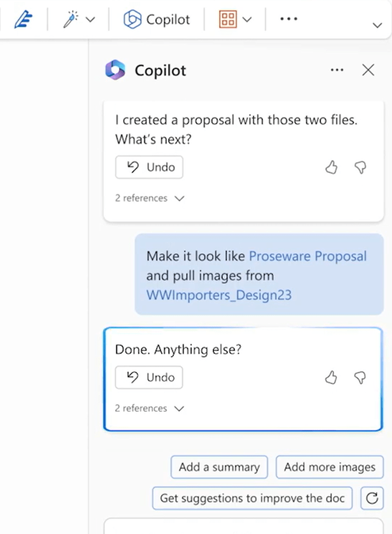Open Copilot pane more options menu

coord(337,70)
